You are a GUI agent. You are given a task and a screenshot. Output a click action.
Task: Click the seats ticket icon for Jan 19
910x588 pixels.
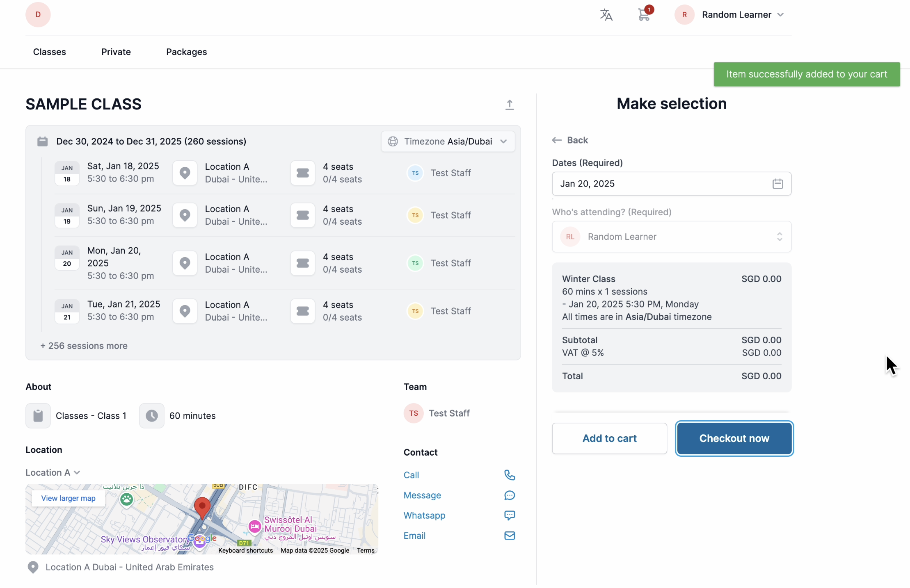303,215
